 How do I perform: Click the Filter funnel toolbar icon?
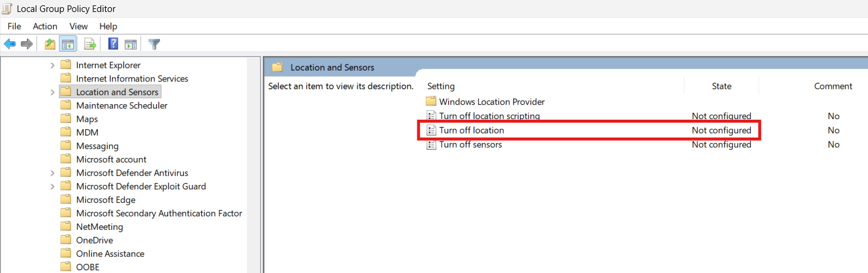point(154,44)
